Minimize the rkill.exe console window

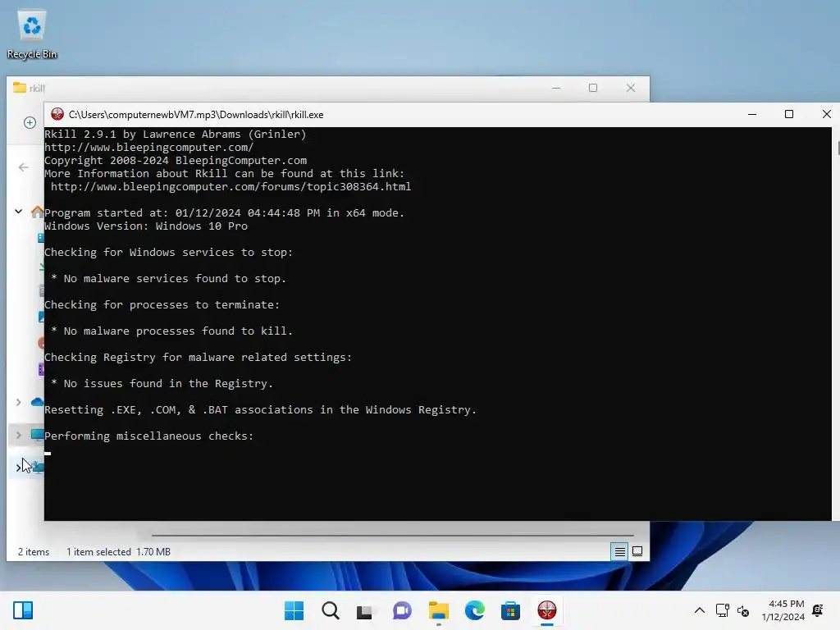coord(752,114)
